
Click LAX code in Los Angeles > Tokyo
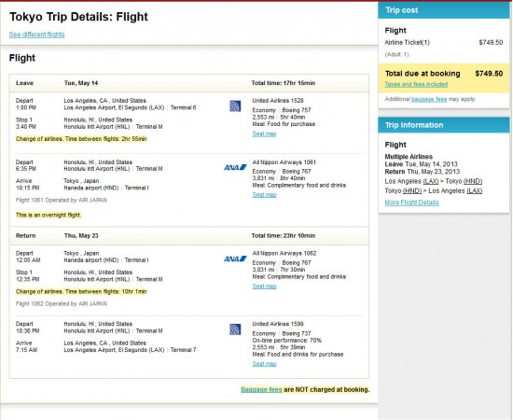(x=431, y=181)
